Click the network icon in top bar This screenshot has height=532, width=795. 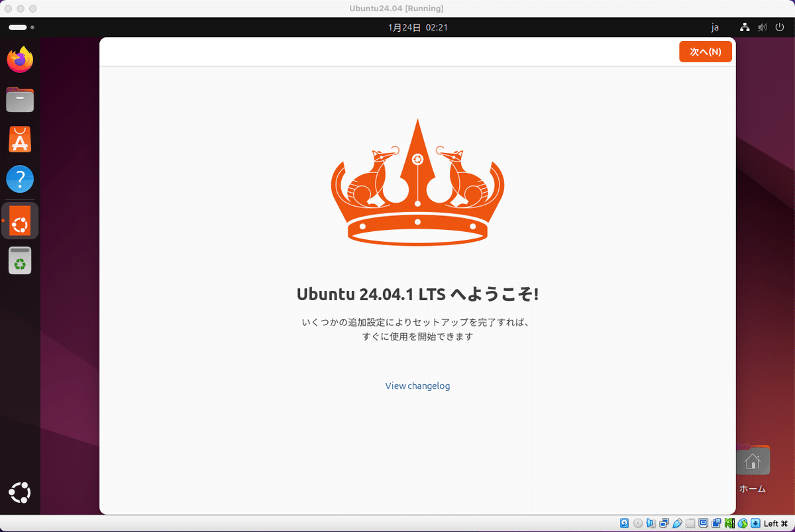click(x=745, y=28)
